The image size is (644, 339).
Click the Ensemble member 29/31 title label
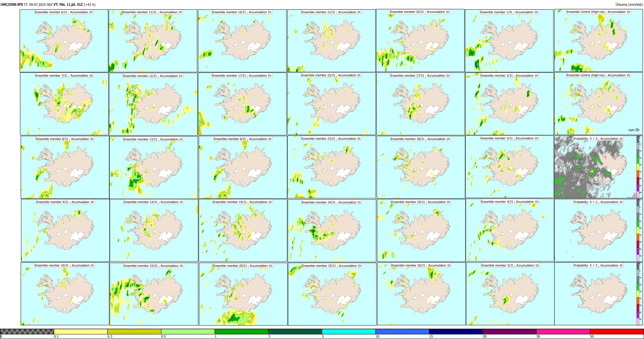click(421, 202)
